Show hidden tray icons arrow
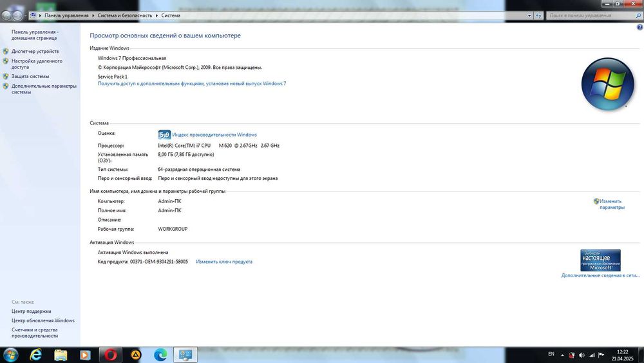The height and width of the screenshot is (363, 644). pos(562,355)
